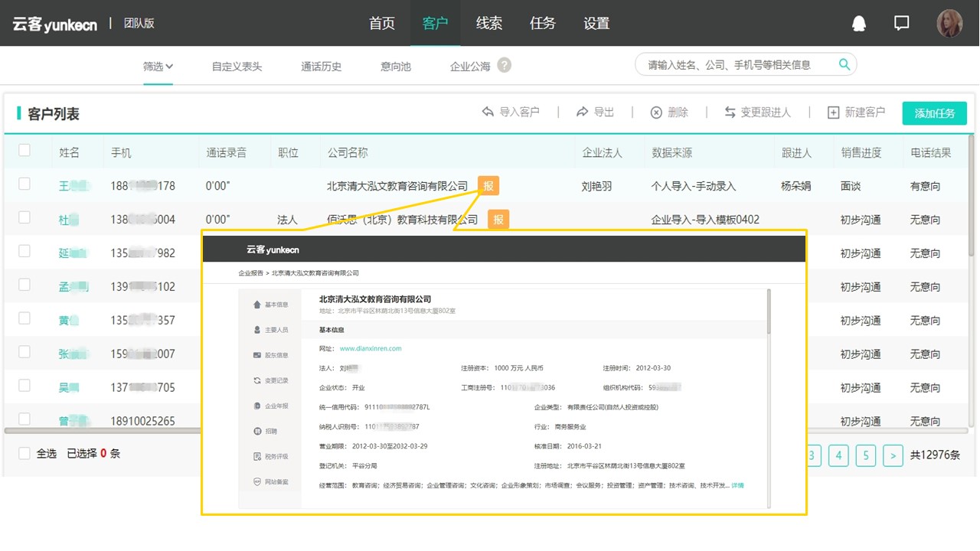
Task: Click the next page arrow button
Action: pos(893,455)
